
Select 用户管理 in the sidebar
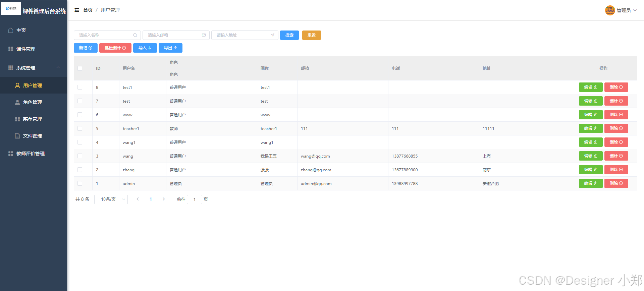(34, 85)
